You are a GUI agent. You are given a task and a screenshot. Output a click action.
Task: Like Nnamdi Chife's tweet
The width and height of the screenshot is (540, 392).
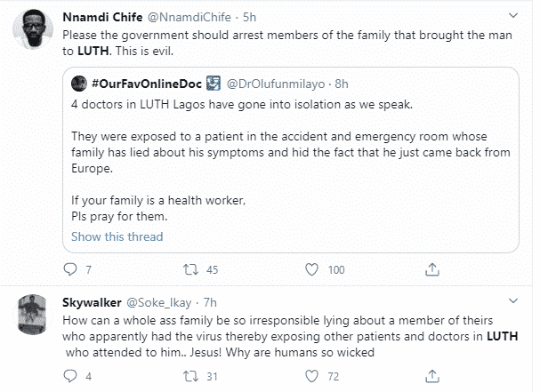point(310,269)
